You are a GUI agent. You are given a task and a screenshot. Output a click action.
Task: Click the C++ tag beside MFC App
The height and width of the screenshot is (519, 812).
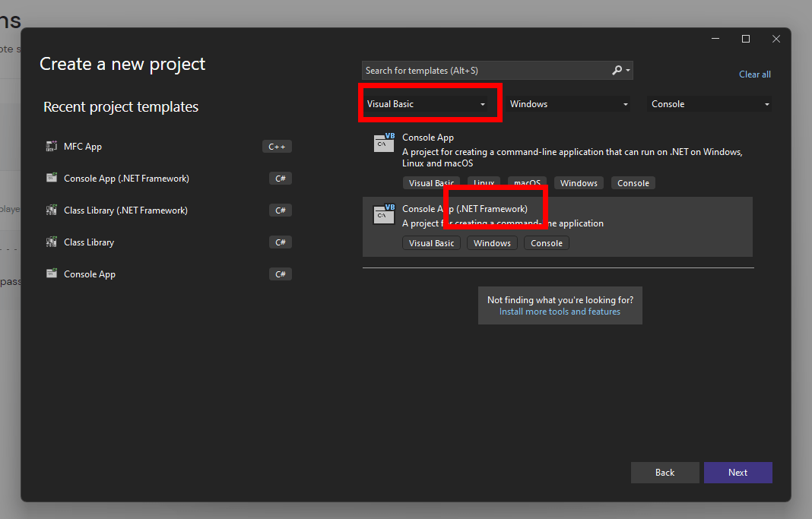coord(277,147)
